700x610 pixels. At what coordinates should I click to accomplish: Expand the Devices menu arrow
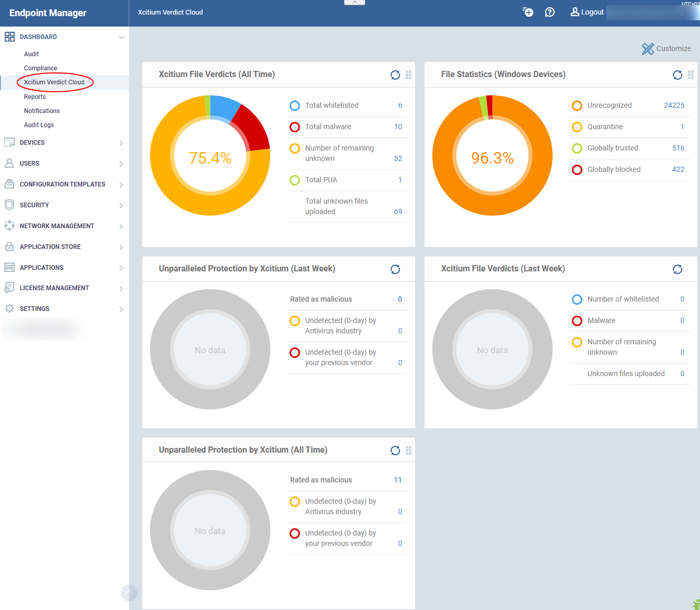click(121, 143)
